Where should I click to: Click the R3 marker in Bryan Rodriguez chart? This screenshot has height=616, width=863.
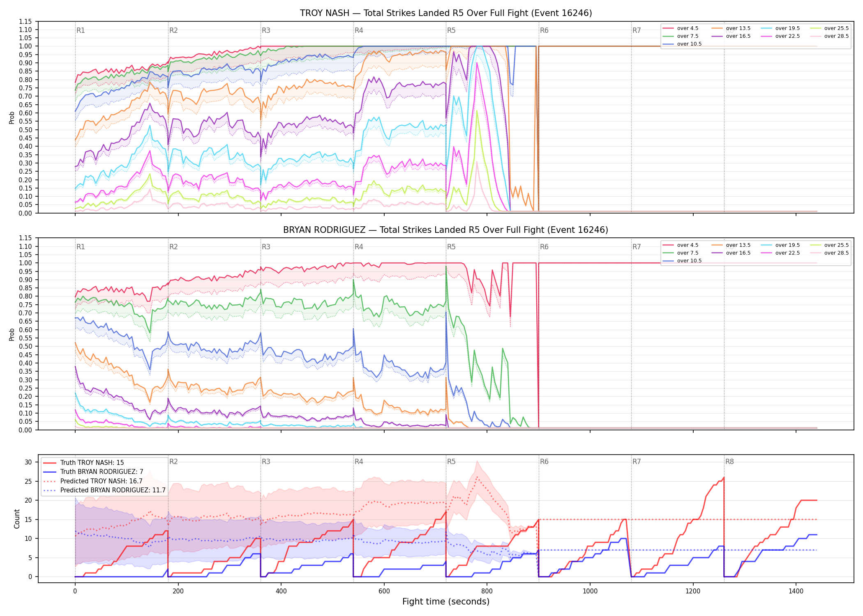[x=266, y=247]
